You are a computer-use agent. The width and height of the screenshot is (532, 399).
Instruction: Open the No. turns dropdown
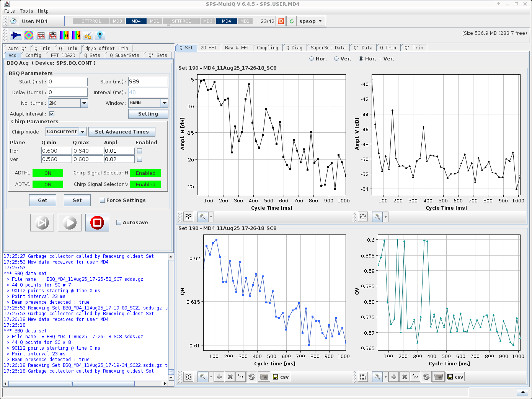[84, 103]
